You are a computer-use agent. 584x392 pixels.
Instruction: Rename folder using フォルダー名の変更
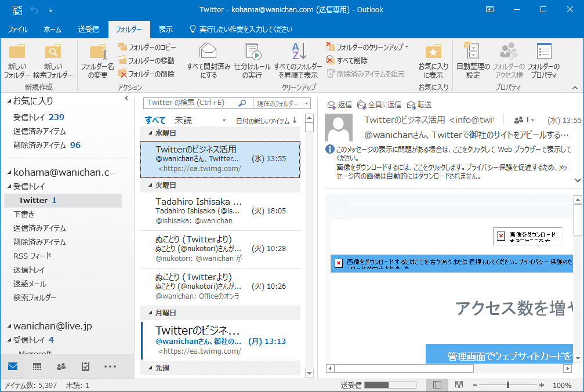pyautogui.click(x=97, y=61)
